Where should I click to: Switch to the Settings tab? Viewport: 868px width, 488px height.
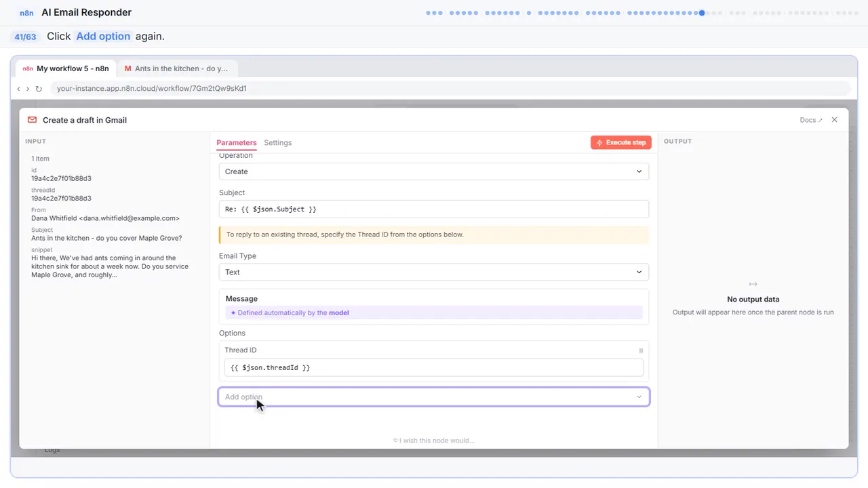coord(278,142)
